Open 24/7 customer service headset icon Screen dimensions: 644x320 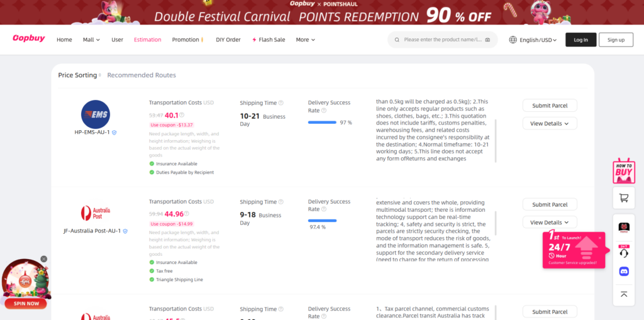click(624, 252)
